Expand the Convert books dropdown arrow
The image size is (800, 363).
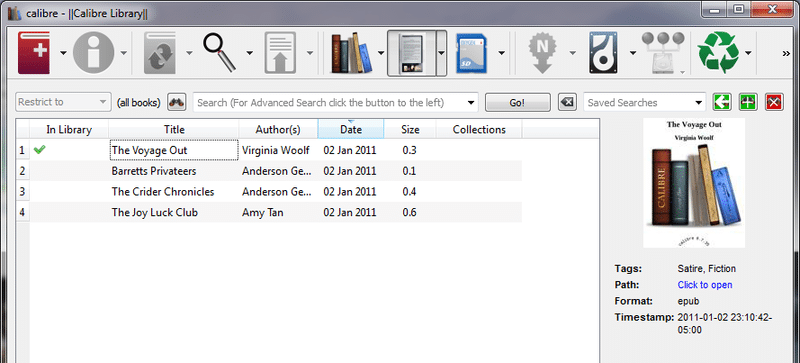point(189,53)
